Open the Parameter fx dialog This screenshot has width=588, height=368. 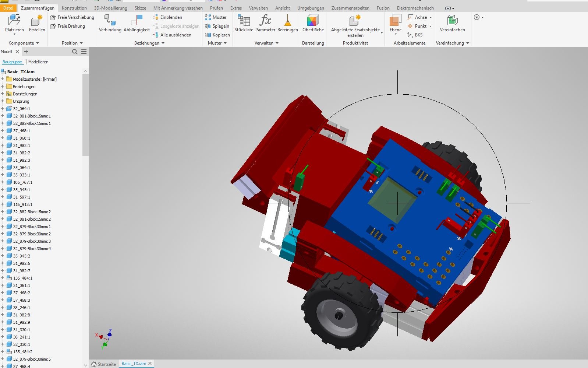[x=265, y=24]
